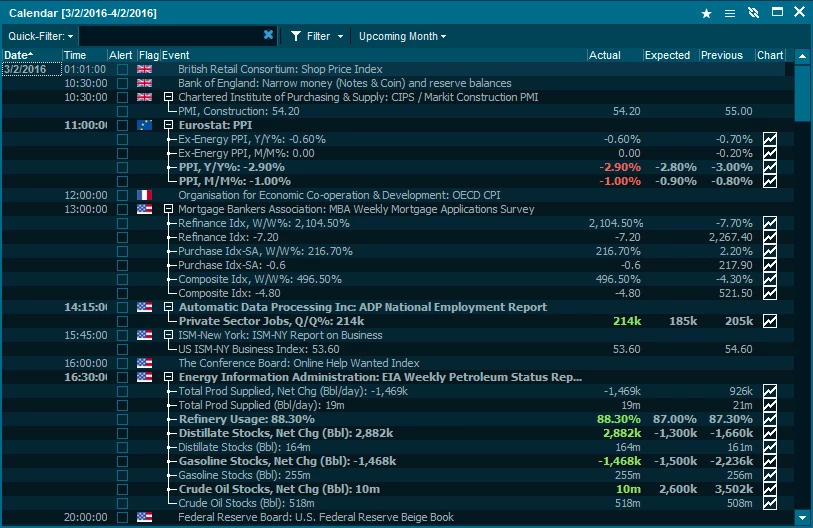
Task: Open chart for Composite Idx, W/W%
Action: click(x=770, y=279)
